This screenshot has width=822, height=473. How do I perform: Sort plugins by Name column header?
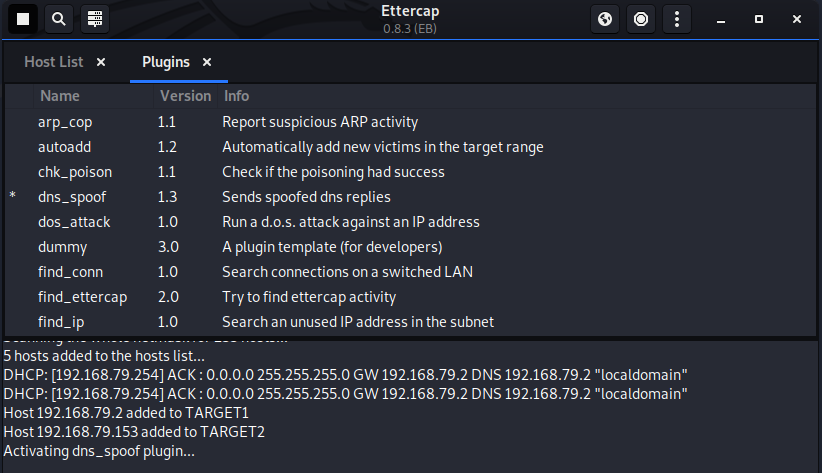click(x=60, y=96)
